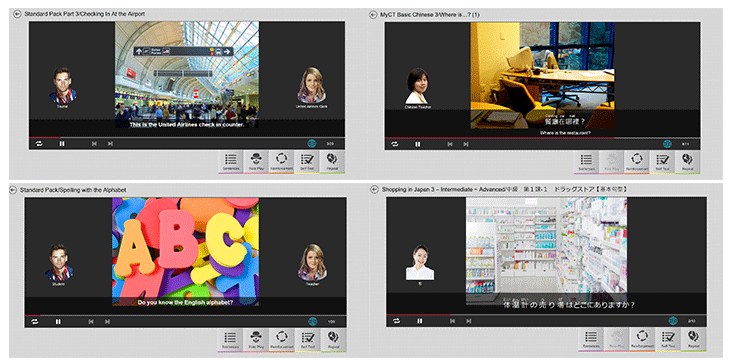Skip to previous sentence in Airport lesson
This screenshot has width=737, height=360.
(94, 144)
